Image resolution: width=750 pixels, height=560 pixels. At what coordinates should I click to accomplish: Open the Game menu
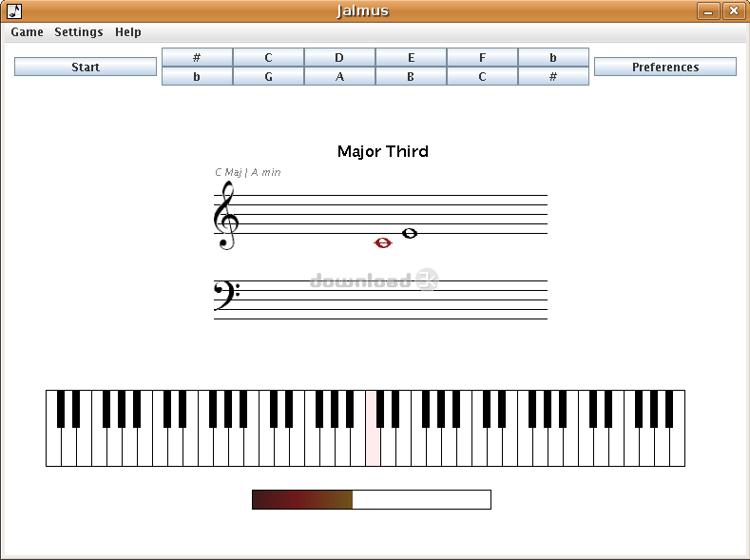coord(27,32)
